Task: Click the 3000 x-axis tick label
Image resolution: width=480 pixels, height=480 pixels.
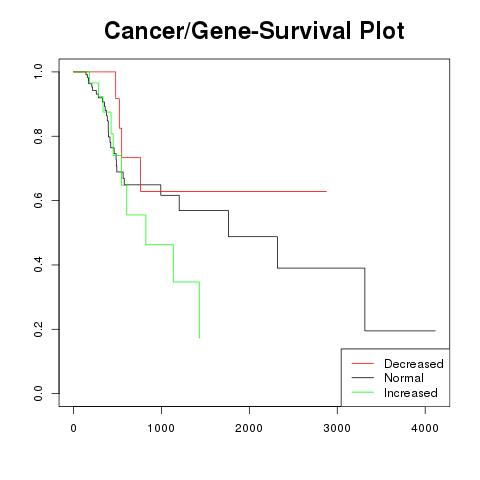Action: click(337, 428)
